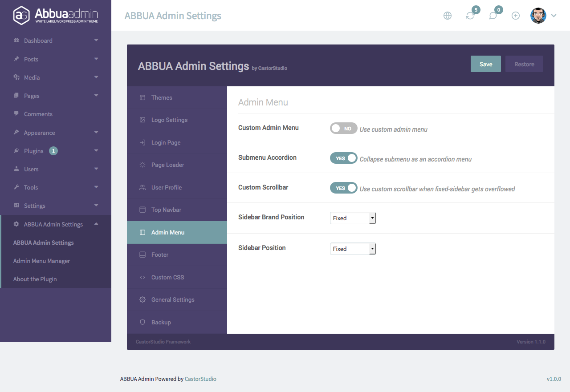Click the User Profile people icon
570x392 pixels.
coord(142,187)
